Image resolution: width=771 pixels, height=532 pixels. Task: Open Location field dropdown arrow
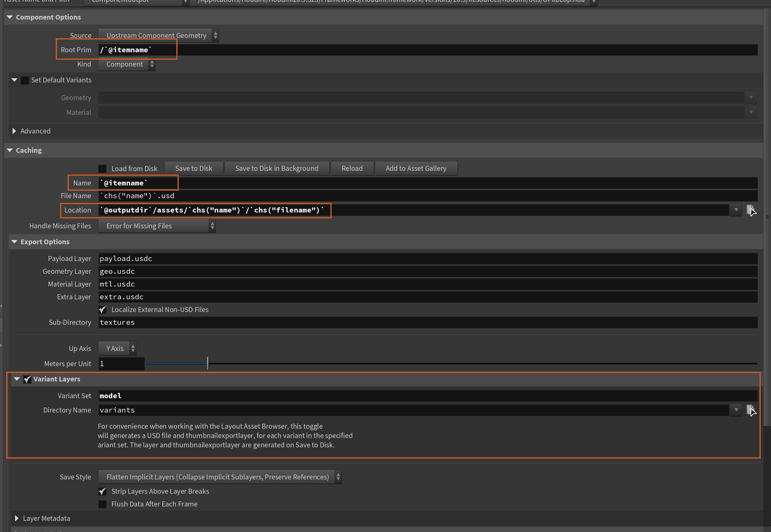[736, 210]
